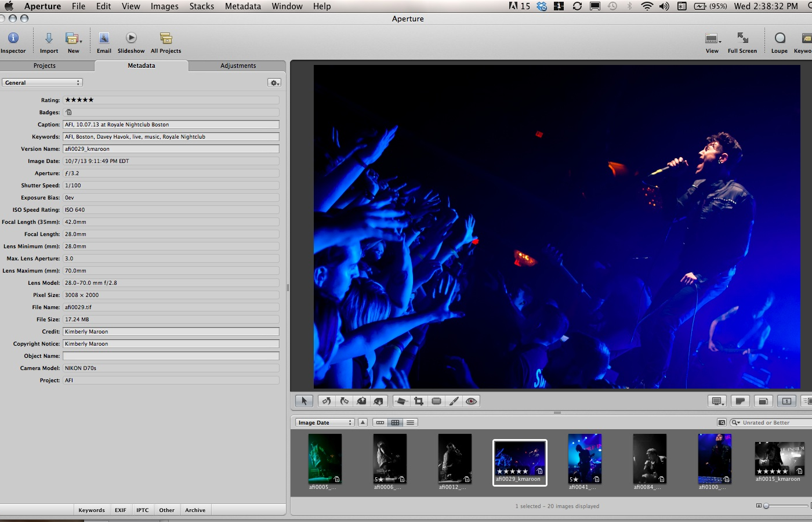
Task: Click the five-star Rating field
Action: coord(171,100)
